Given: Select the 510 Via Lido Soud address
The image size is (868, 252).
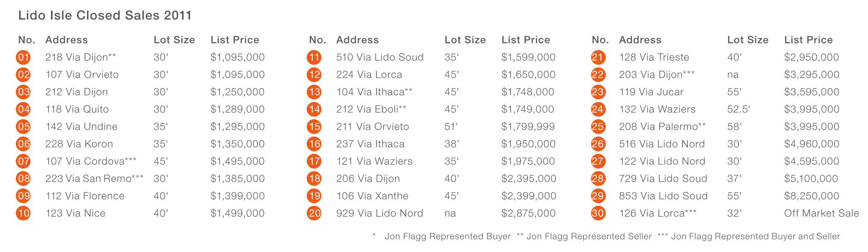Looking at the screenshot, I should [x=380, y=58].
